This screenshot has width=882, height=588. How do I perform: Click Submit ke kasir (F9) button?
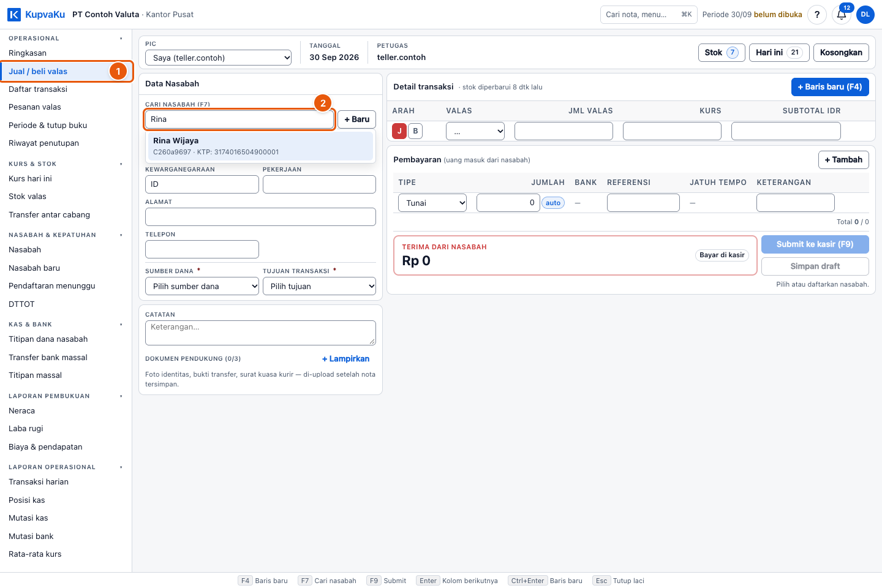coord(815,244)
